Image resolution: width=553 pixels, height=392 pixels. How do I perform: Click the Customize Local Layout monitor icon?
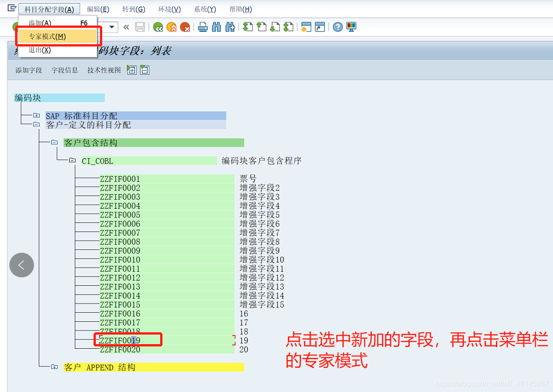point(350,27)
